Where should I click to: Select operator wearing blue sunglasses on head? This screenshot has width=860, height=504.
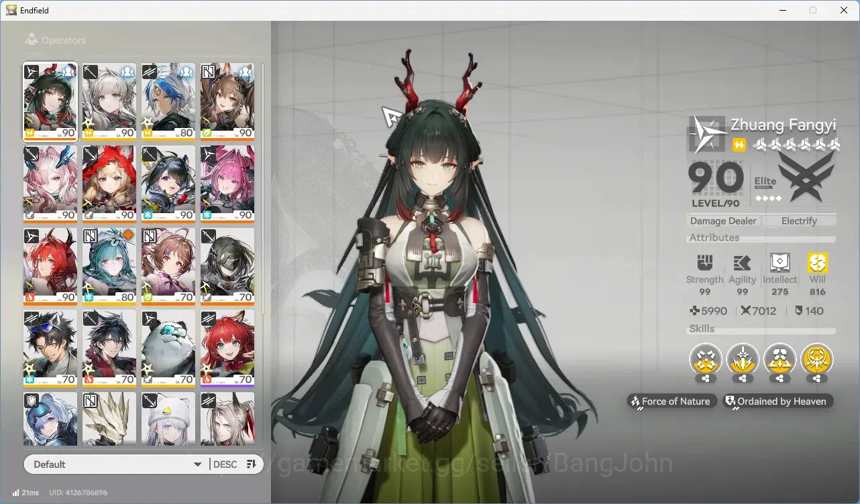pyautogui.click(x=50, y=349)
